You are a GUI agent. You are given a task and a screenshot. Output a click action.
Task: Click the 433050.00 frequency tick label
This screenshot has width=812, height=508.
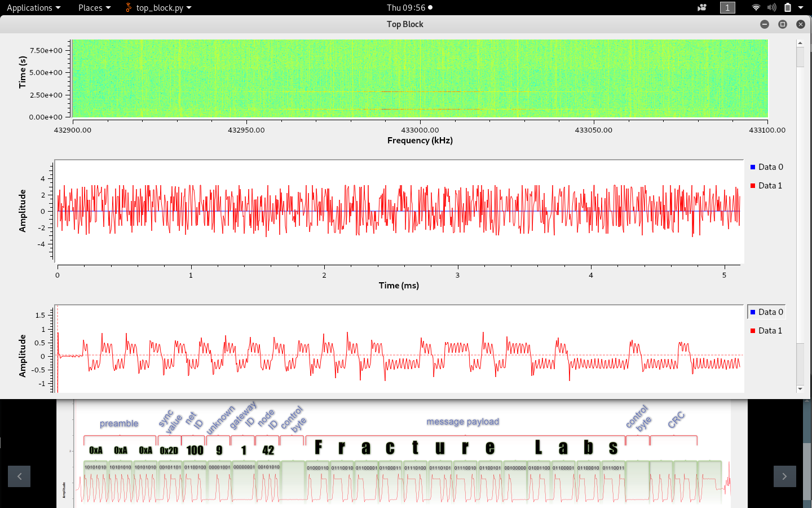(x=593, y=130)
